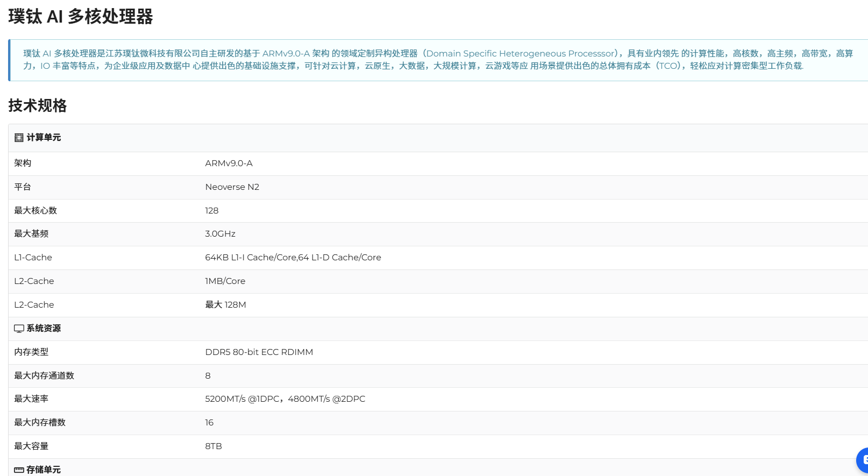Viewport: 868px width, 476px height.
Task: Click the Neoverse N2 value
Action: point(232,187)
